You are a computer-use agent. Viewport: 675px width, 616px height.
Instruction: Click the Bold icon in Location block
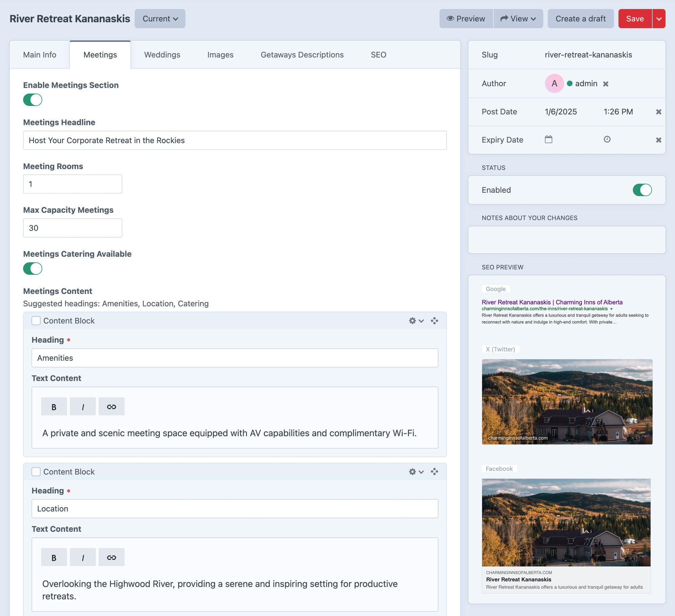[53, 557]
